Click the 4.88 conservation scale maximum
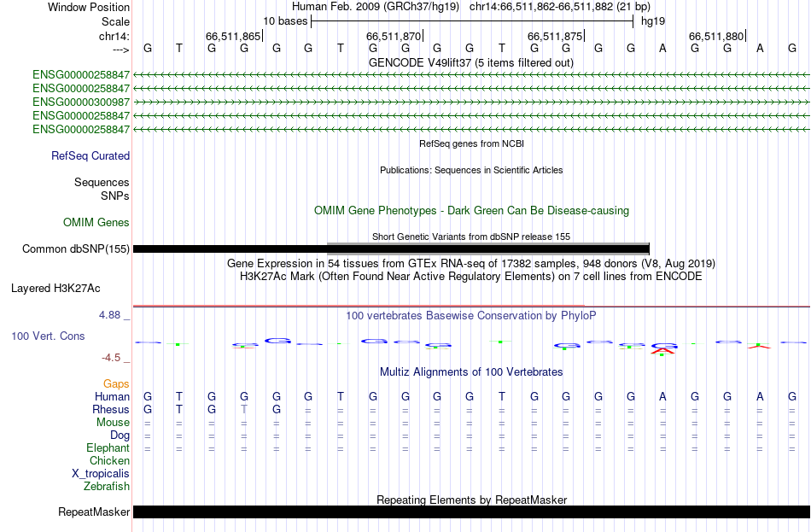The height and width of the screenshot is (532, 811). [109, 314]
